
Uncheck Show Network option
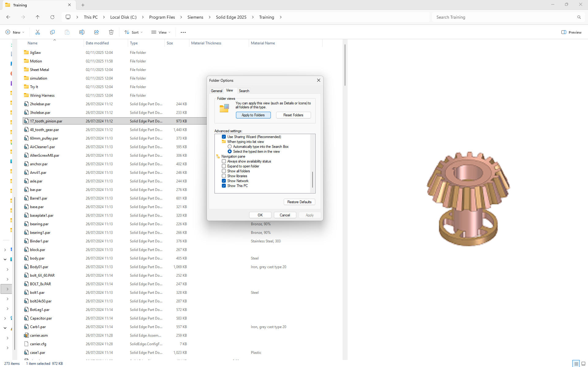coord(224,181)
